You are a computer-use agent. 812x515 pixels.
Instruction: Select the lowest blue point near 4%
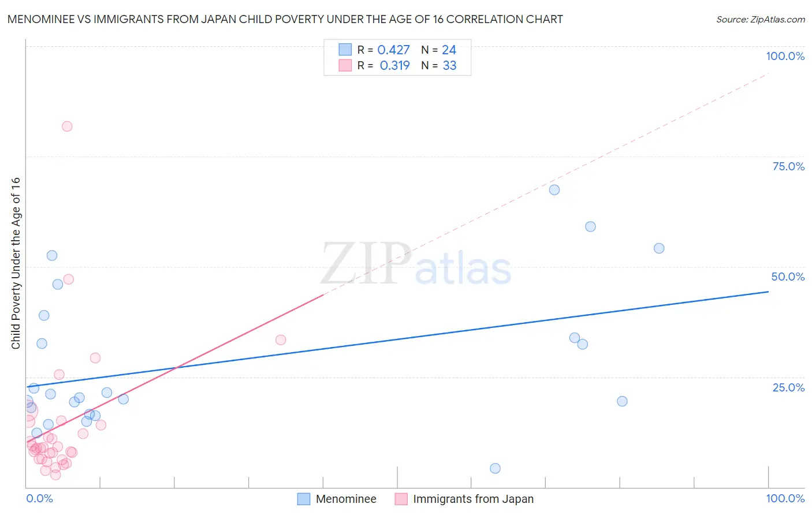(x=495, y=468)
